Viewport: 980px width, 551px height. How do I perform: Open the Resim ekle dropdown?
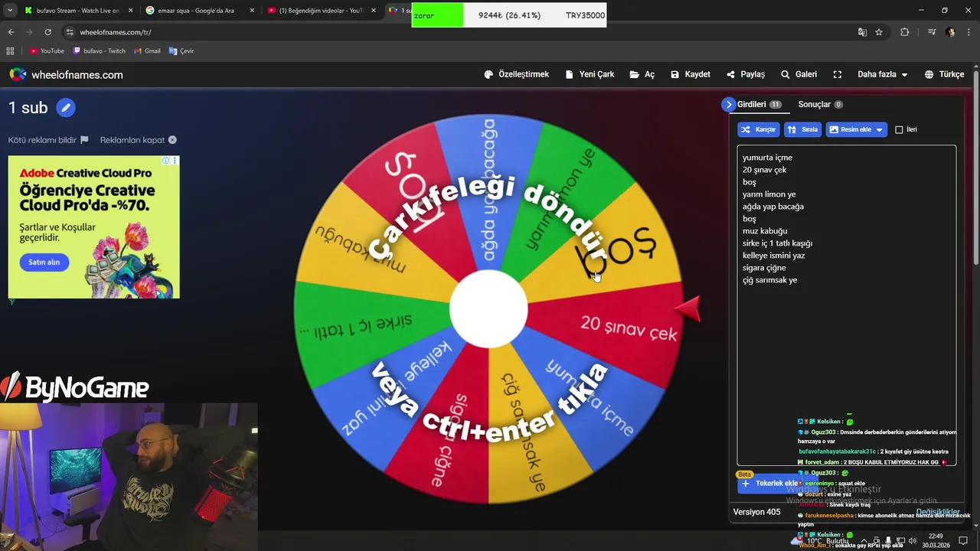coord(857,129)
